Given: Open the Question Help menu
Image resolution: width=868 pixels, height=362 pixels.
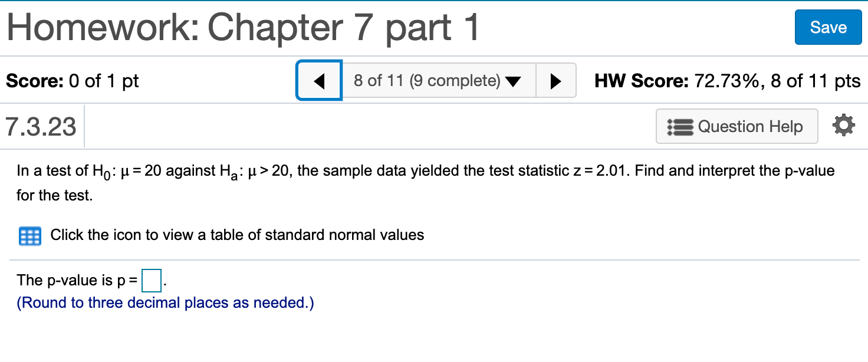Looking at the screenshot, I should pyautogui.click(x=737, y=126).
